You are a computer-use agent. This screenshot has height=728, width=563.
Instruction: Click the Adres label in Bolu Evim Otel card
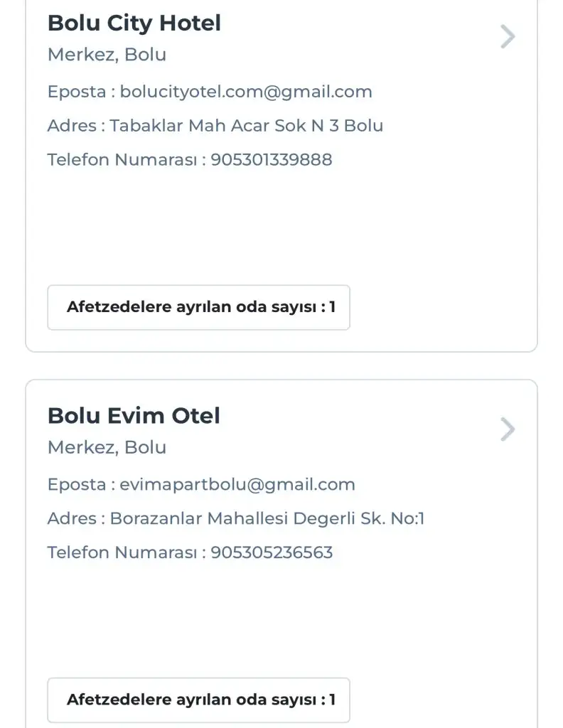pyautogui.click(x=72, y=518)
